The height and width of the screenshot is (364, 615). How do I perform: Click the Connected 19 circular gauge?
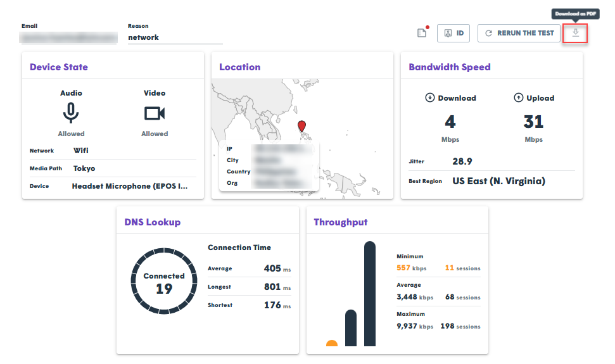tap(164, 281)
